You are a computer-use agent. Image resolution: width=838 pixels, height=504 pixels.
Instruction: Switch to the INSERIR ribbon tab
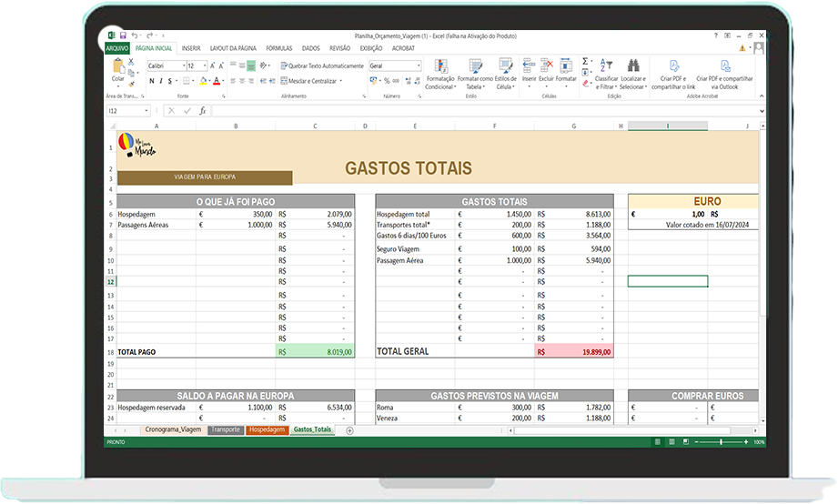[x=191, y=47]
